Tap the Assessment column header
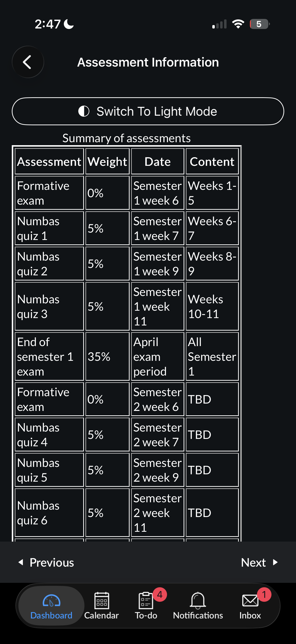 coord(49,162)
